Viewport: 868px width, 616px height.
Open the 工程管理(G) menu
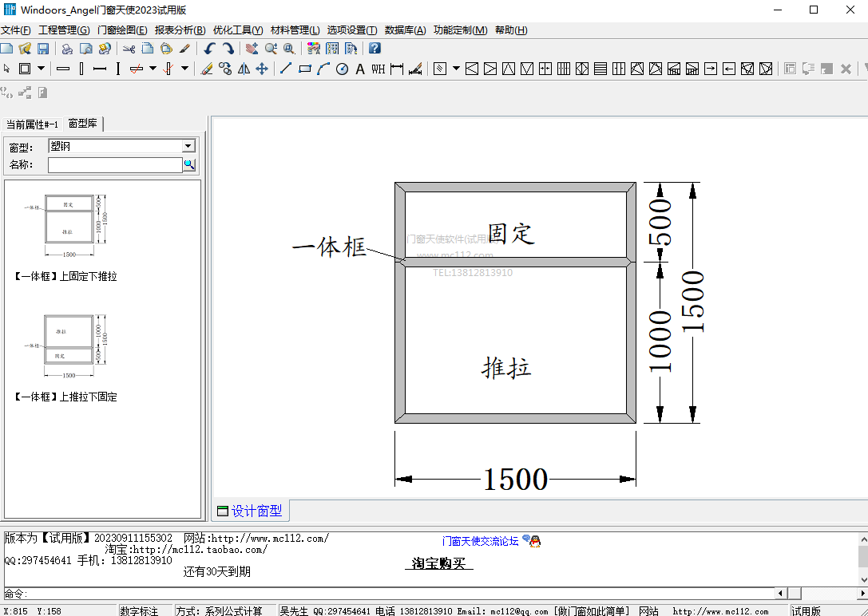pyautogui.click(x=64, y=30)
